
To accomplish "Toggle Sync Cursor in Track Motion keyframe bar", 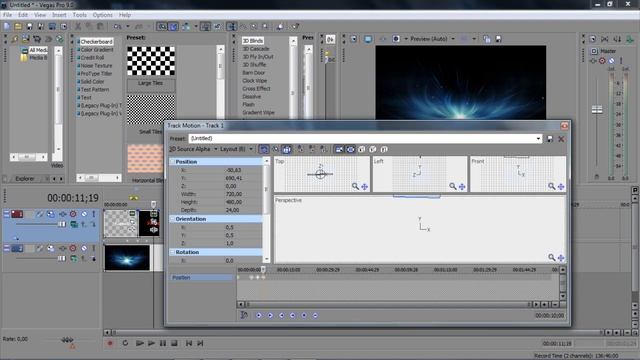I will (244, 315).
